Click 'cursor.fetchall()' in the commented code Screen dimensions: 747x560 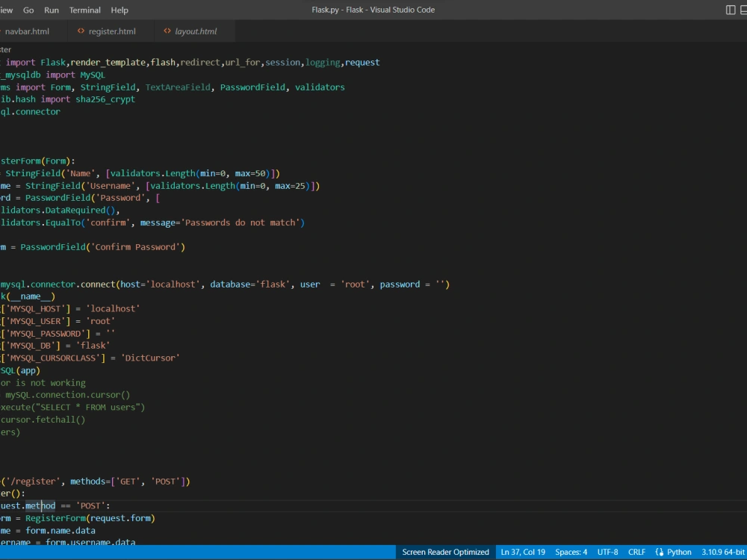tap(43, 420)
